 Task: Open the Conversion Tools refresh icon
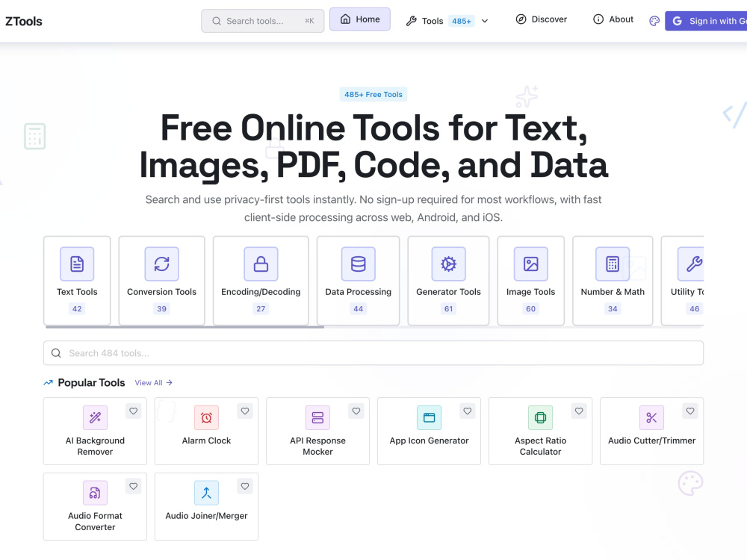[x=161, y=264]
